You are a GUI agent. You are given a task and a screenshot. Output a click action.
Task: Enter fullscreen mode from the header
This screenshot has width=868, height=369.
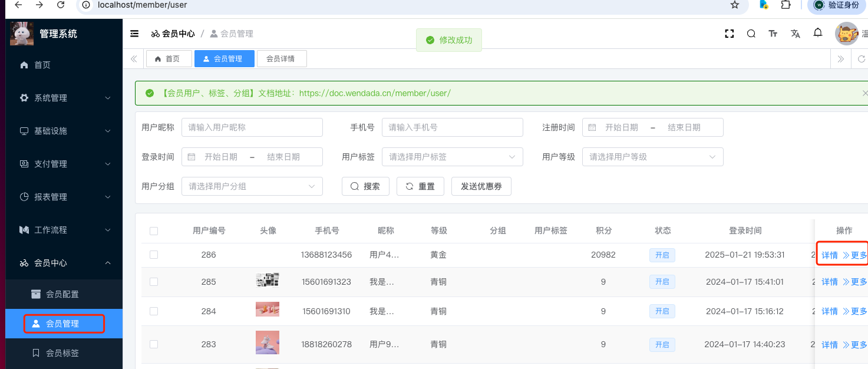(730, 34)
